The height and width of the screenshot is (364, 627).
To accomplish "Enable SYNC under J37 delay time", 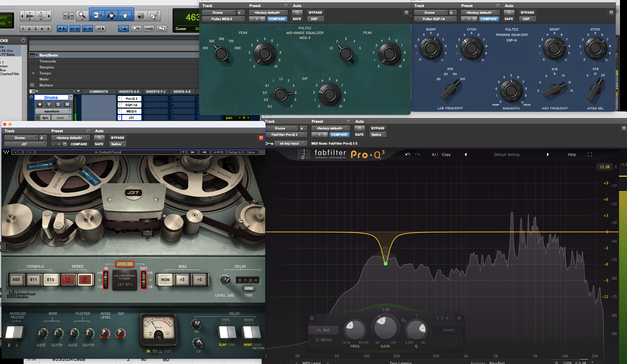I will [249, 289].
